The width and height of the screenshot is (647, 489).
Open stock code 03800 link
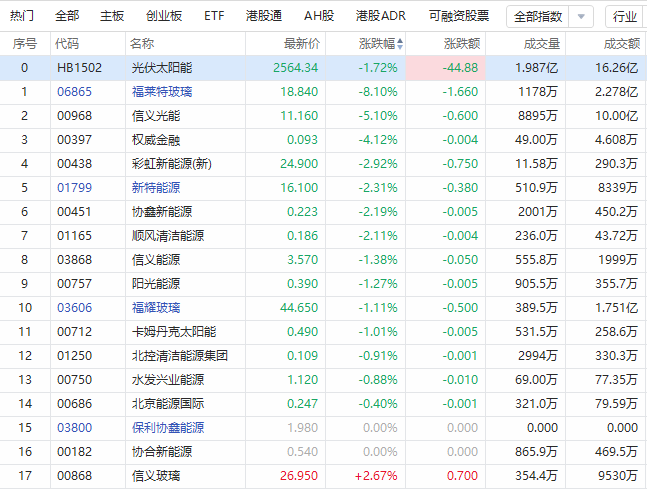pyautogui.click(x=74, y=428)
